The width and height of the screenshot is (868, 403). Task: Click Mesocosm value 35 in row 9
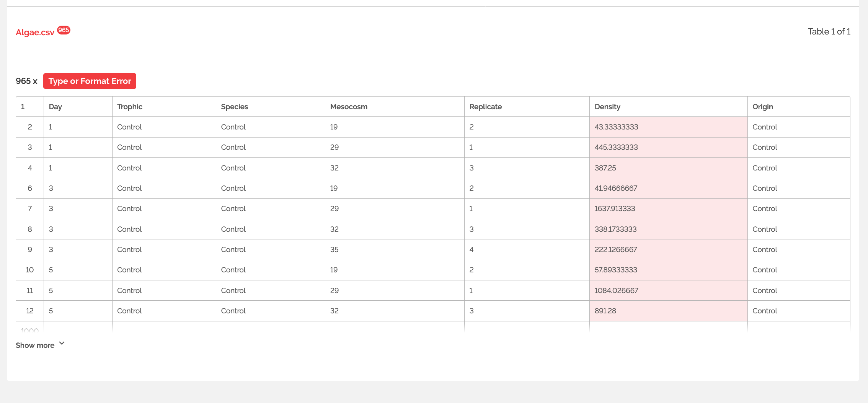[x=395, y=250]
